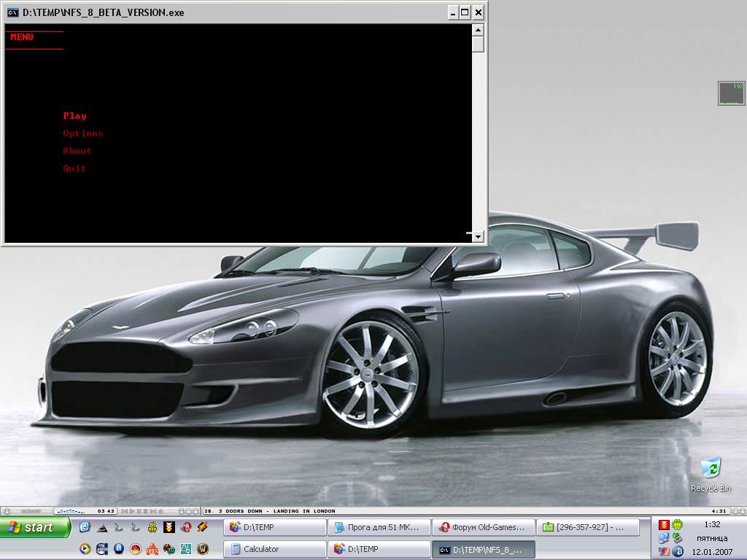Open Windows Media Player quick launch icon
The image size is (747, 560).
pyautogui.click(x=85, y=549)
